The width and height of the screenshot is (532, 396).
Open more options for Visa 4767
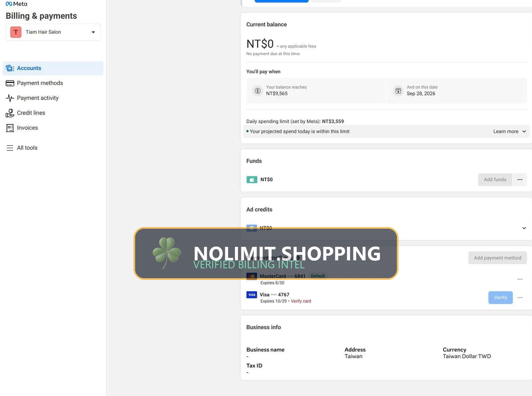pos(520,298)
